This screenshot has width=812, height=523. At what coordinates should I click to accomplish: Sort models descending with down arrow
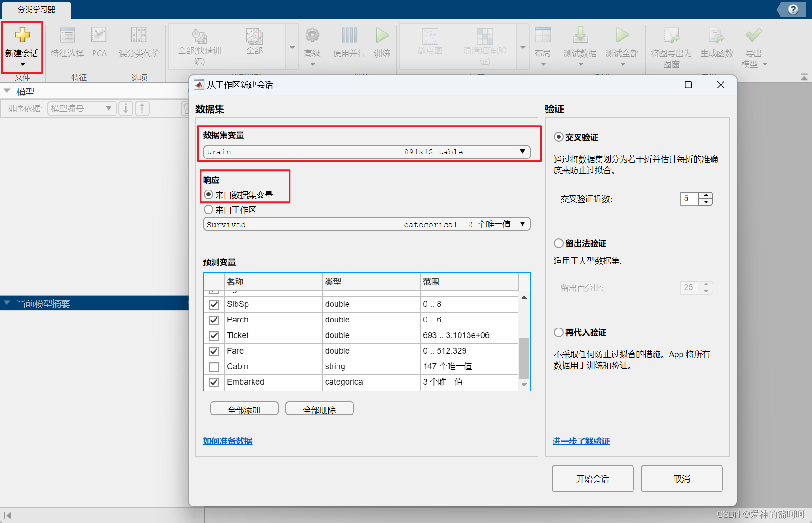coord(126,108)
